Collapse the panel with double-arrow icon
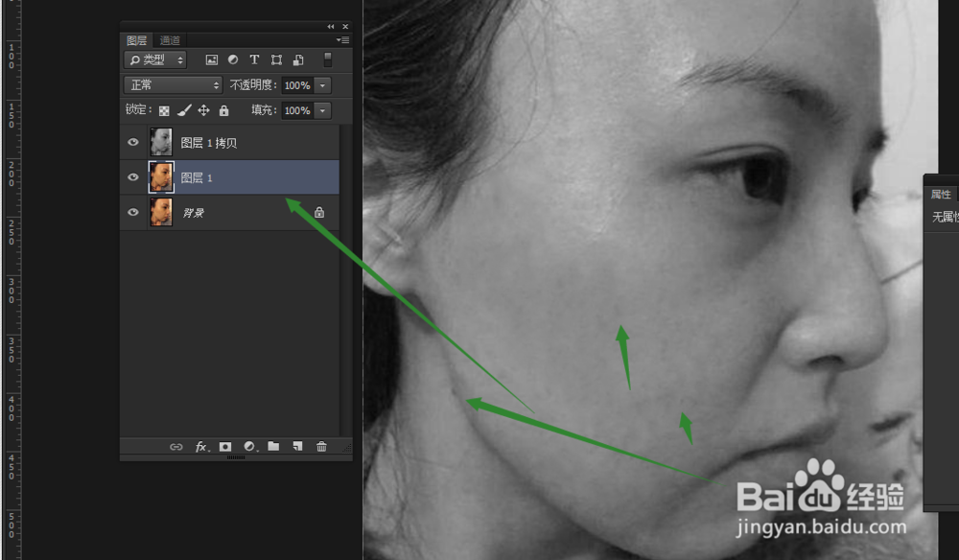959x560 pixels. pos(330,26)
